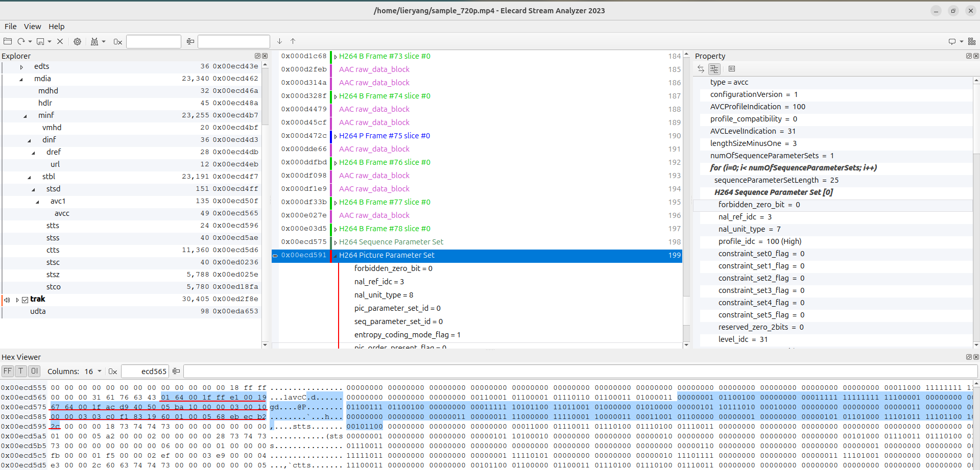Open settings via the gear icon
This screenshot has height=470, width=980.
coord(77,41)
